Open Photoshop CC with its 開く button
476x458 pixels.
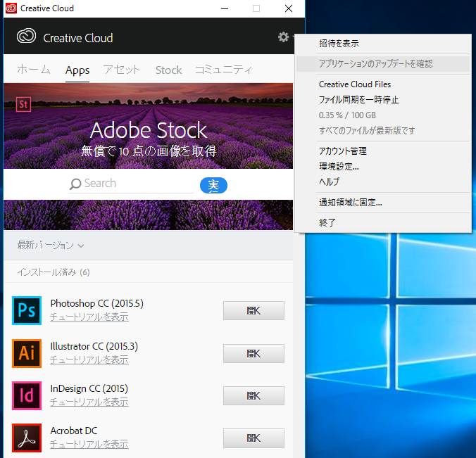tap(253, 310)
